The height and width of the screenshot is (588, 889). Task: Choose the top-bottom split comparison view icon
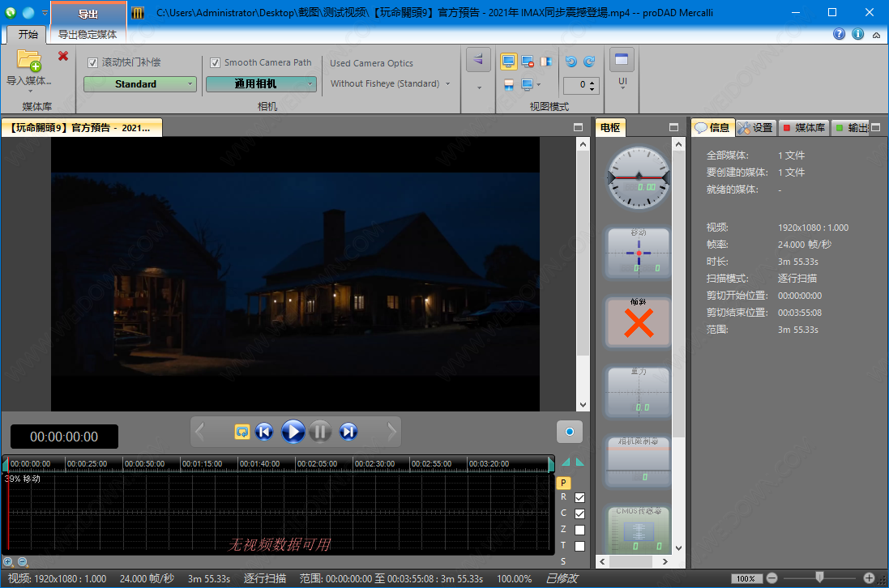coord(509,85)
